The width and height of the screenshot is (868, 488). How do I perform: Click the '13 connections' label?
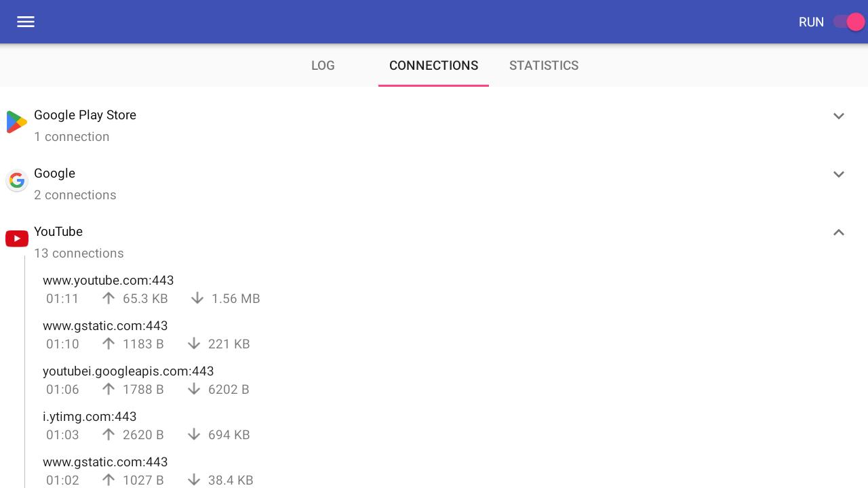click(79, 253)
